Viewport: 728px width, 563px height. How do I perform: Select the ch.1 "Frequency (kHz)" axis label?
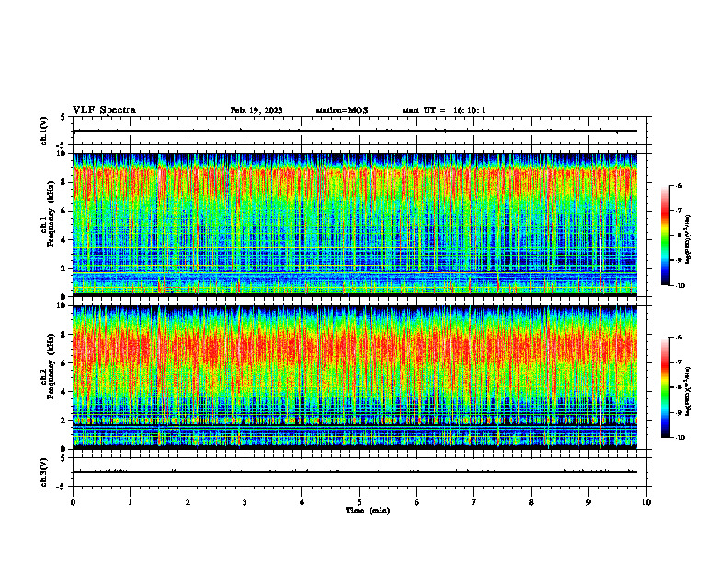pyautogui.click(x=51, y=213)
